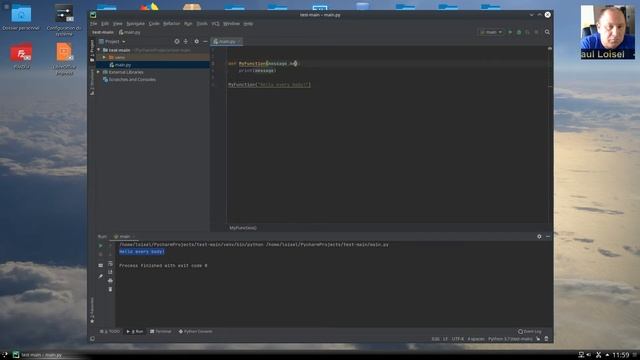The image size is (640, 360).
Task: Select main.py in project tree
Action: pyautogui.click(x=120, y=65)
